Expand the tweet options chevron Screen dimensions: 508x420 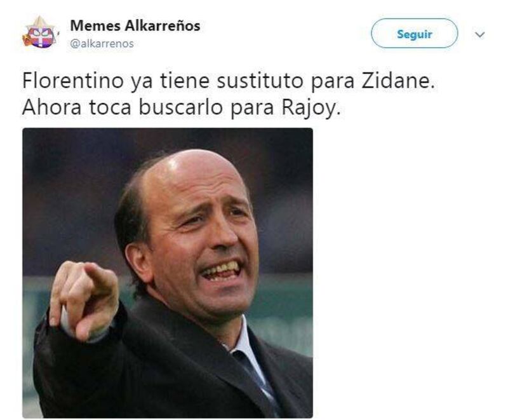click(480, 34)
